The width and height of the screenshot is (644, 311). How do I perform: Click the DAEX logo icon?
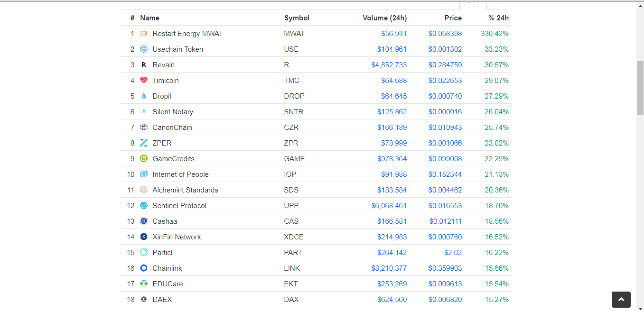coord(144,300)
